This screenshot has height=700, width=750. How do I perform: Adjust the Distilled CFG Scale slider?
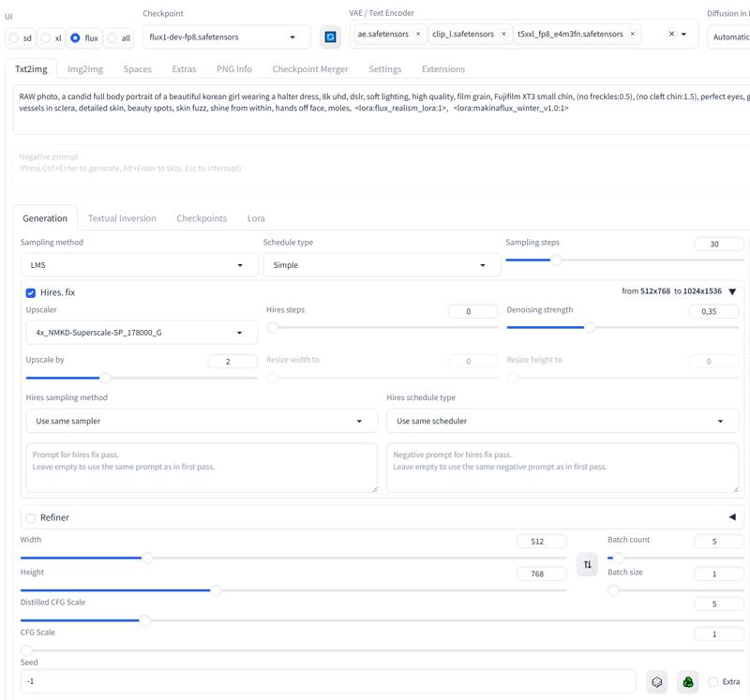point(382,620)
